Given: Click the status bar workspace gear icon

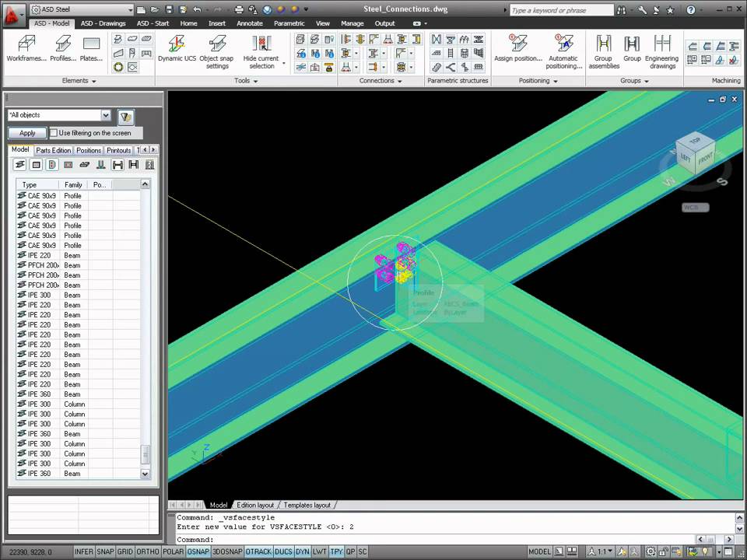Looking at the screenshot, I should tap(651, 551).
